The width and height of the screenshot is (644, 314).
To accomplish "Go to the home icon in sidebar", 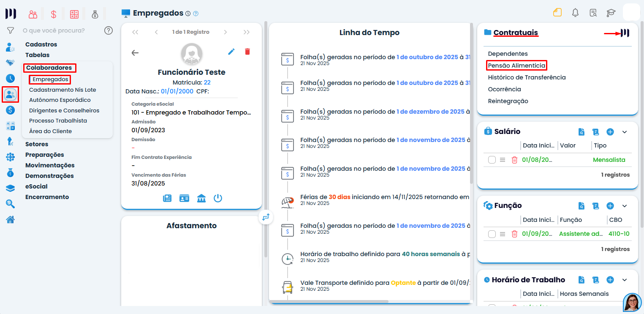I will 11,219.
